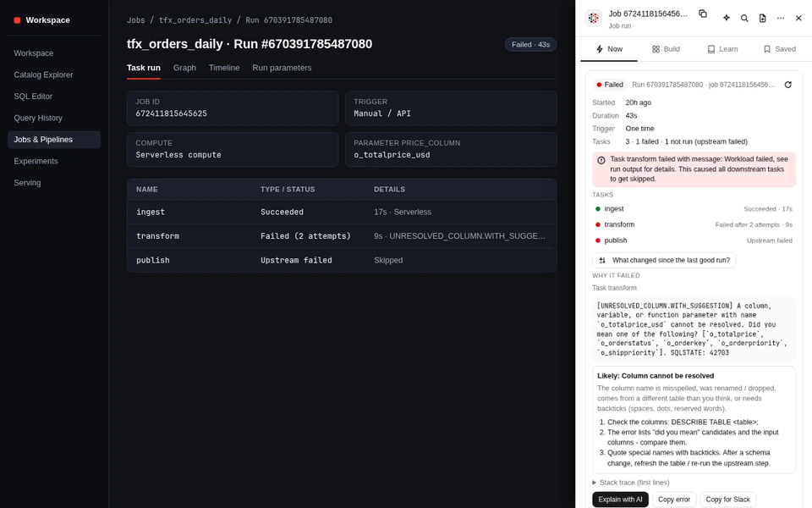The width and height of the screenshot is (812, 508).
Task: Select the transform row in the task table
Action: coord(342,236)
